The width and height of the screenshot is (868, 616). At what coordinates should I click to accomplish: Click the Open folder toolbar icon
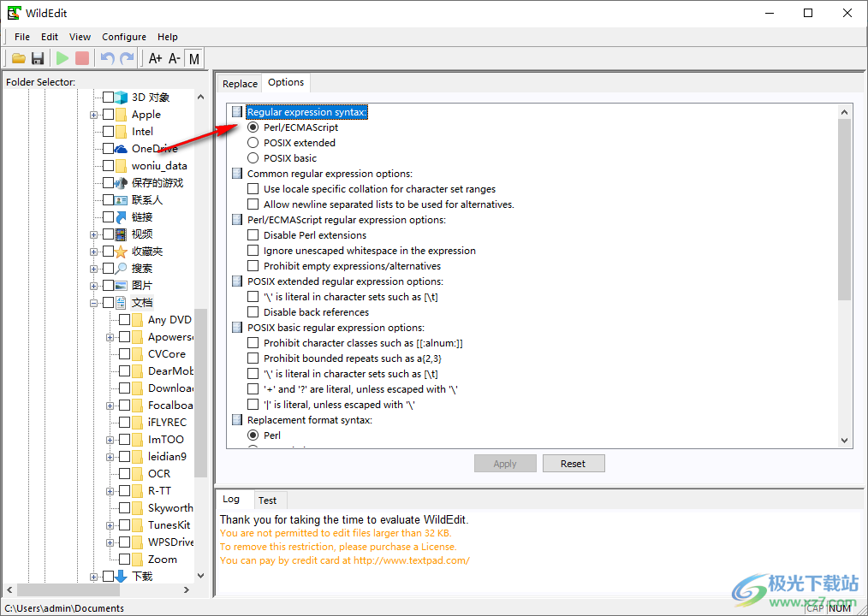(18, 58)
